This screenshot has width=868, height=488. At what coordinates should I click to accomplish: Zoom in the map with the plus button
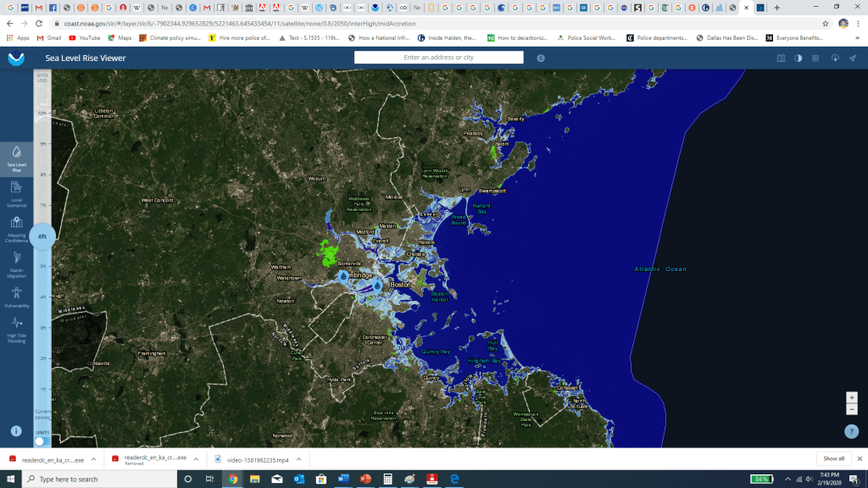pos(852,397)
